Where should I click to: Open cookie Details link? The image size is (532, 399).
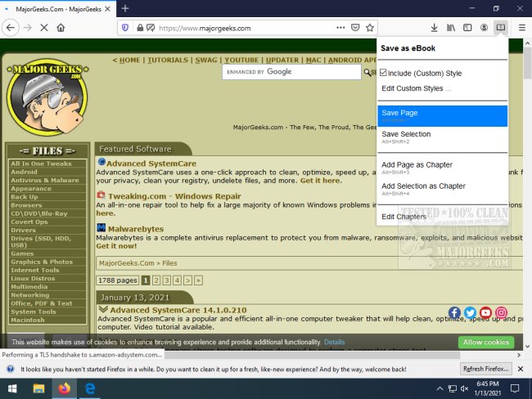334,342
